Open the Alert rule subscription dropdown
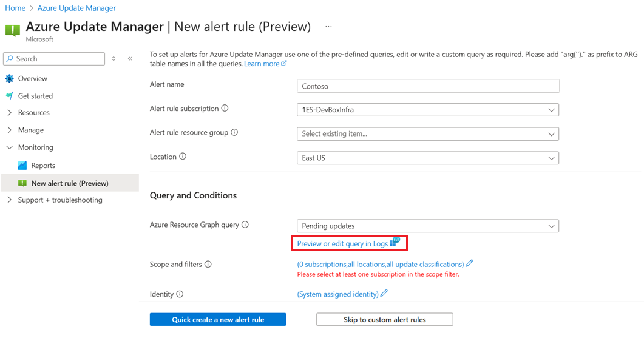The image size is (644, 341). [427, 110]
